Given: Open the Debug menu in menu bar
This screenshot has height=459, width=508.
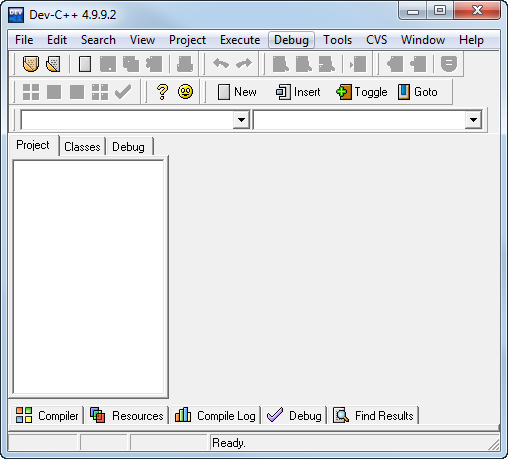Looking at the screenshot, I should point(291,40).
